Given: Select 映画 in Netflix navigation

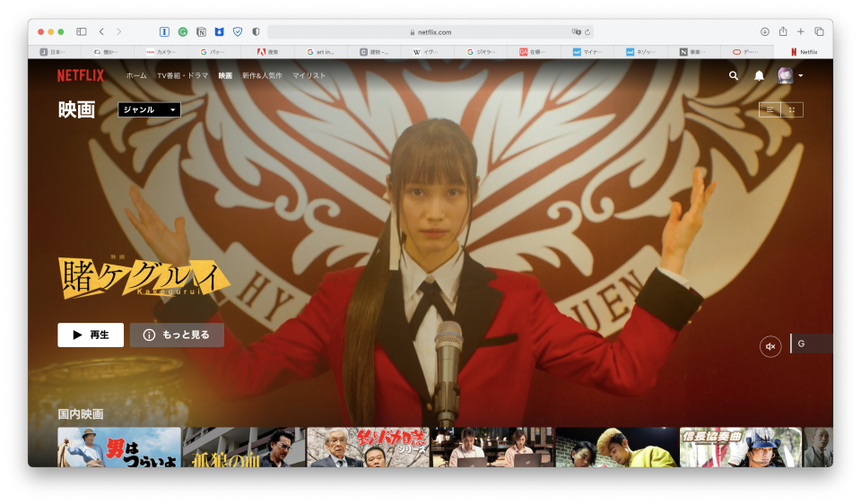Looking at the screenshot, I should [x=225, y=75].
